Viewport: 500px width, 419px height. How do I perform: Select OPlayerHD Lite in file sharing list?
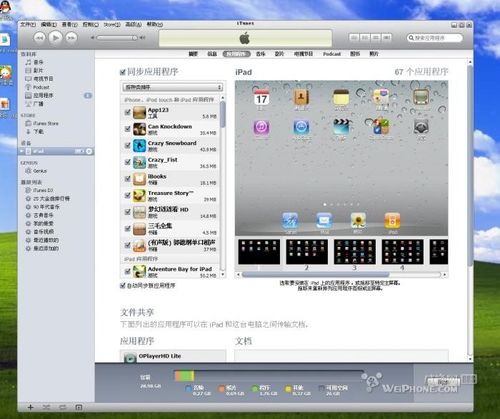(x=173, y=356)
